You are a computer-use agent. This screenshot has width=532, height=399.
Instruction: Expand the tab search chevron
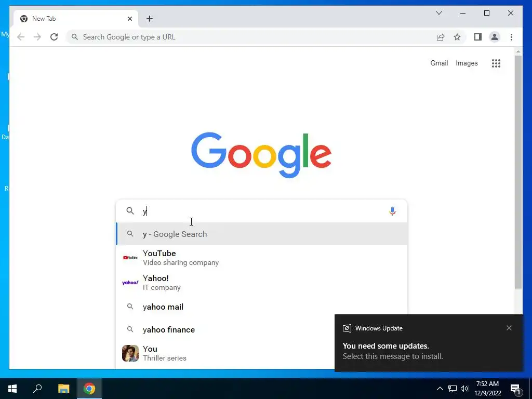(x=438, y=13)
